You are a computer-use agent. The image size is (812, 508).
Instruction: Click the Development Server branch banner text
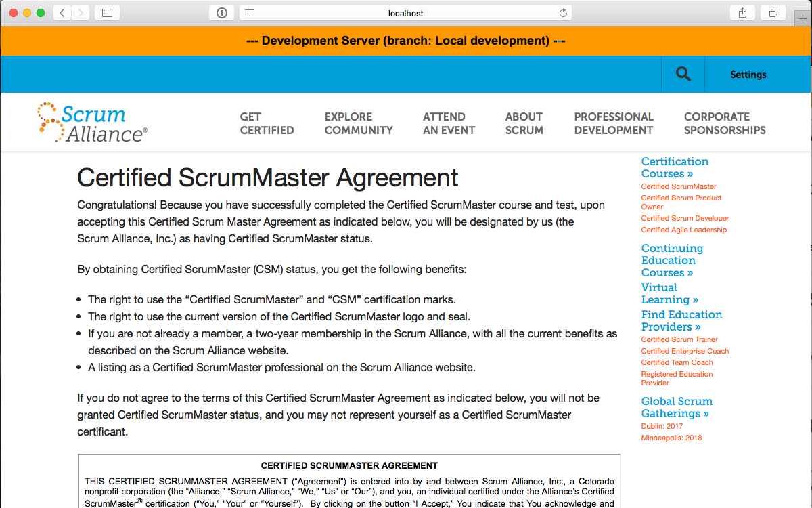406,41
